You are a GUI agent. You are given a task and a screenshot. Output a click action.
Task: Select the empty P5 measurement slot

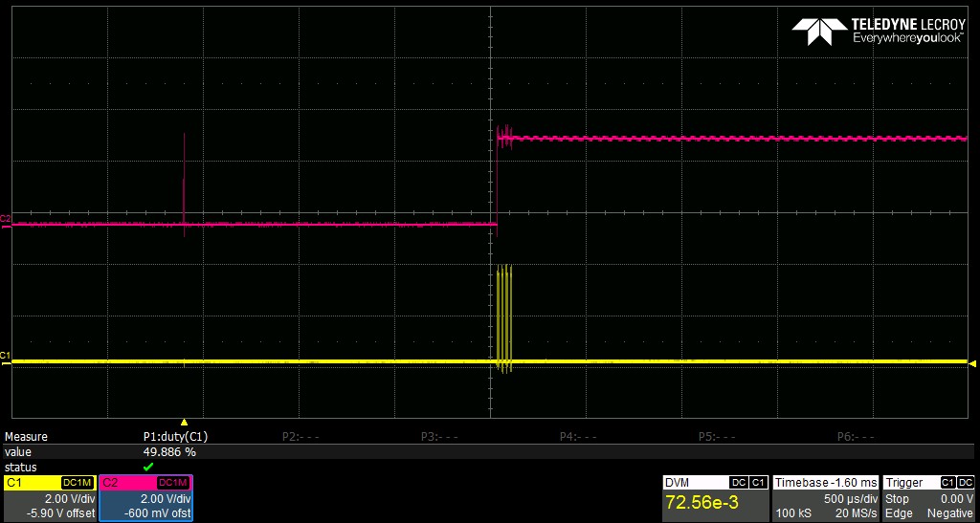point(717,437)
